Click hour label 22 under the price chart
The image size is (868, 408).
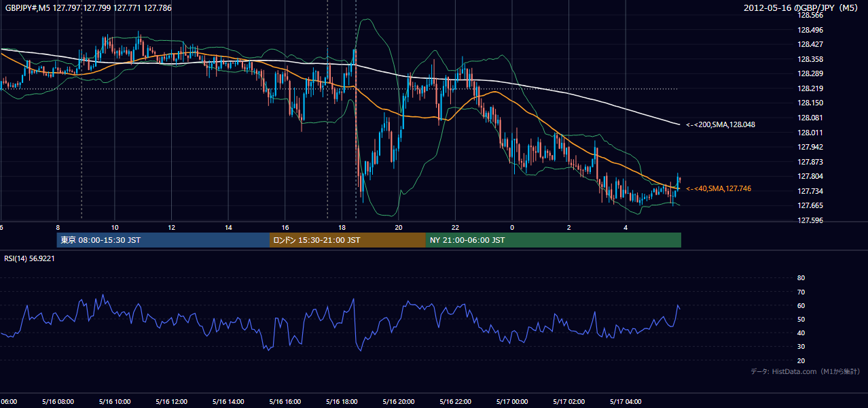tap(456, 227)
